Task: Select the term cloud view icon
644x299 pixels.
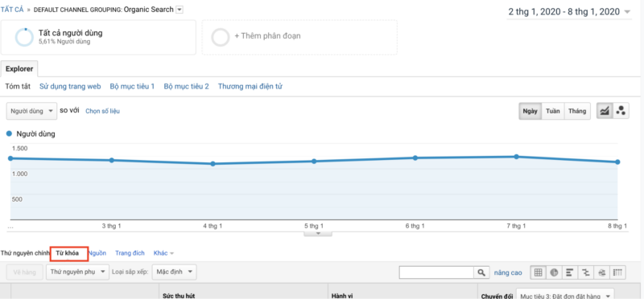Action: pyautogui.click(x=601, y=272)
